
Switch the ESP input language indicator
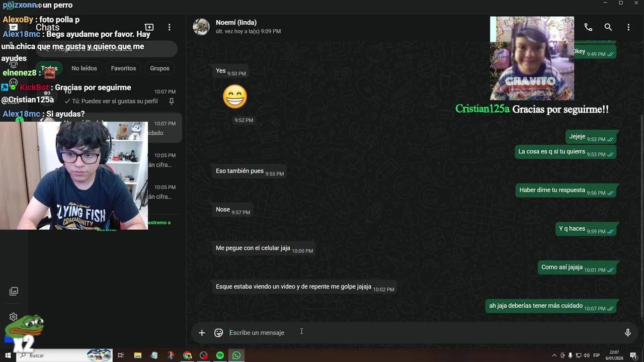[596, 355]
